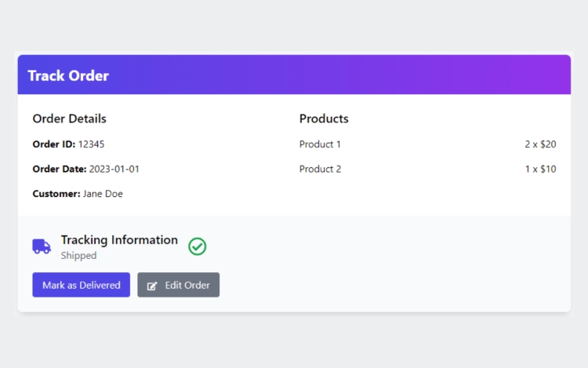This screenshot has height=368, width=588.
Task: Click customer name Jane Doe
Action: point(103,194)
